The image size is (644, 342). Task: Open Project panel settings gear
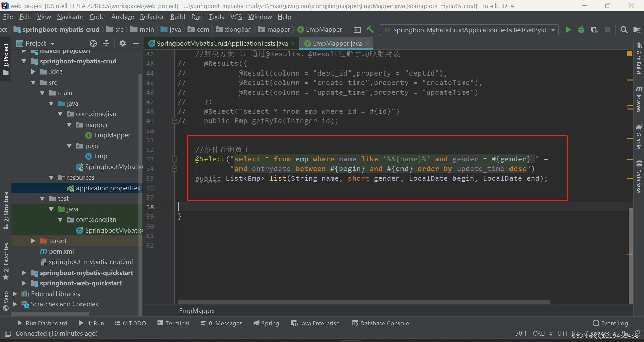click(123, 43)
